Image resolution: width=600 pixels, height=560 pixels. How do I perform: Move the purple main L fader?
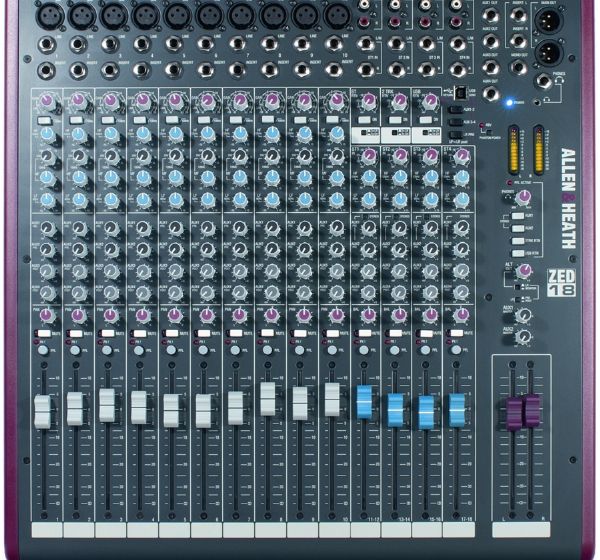514,414
